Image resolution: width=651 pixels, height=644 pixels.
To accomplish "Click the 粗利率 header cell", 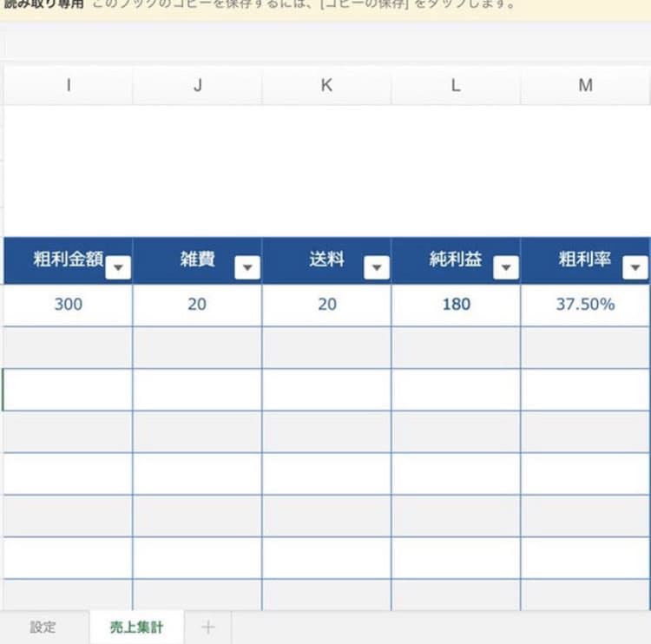I will (585, 260).
